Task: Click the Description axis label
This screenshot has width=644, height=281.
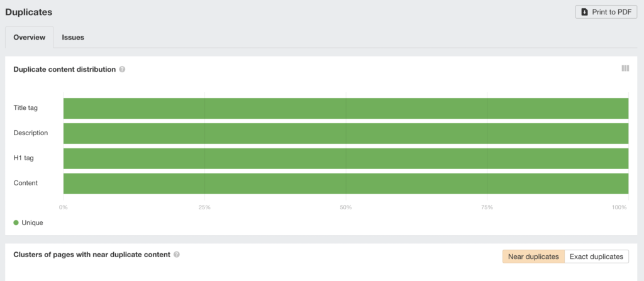Action: click(x=31, y=133)
